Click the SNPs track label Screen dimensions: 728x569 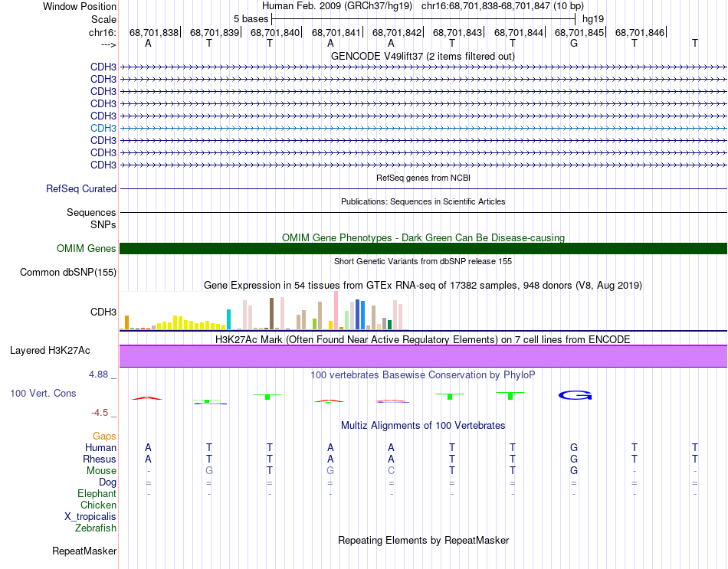point(103,224)
